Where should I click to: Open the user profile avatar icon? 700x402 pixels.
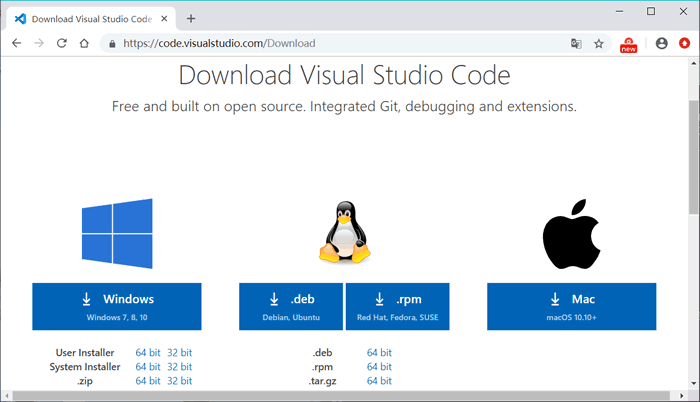[662, 43]
